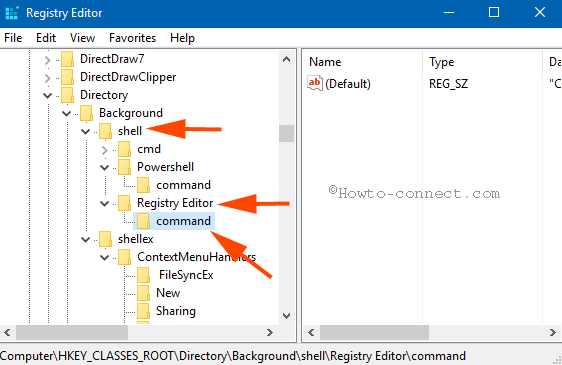Select the New tree label

(168, 293)
